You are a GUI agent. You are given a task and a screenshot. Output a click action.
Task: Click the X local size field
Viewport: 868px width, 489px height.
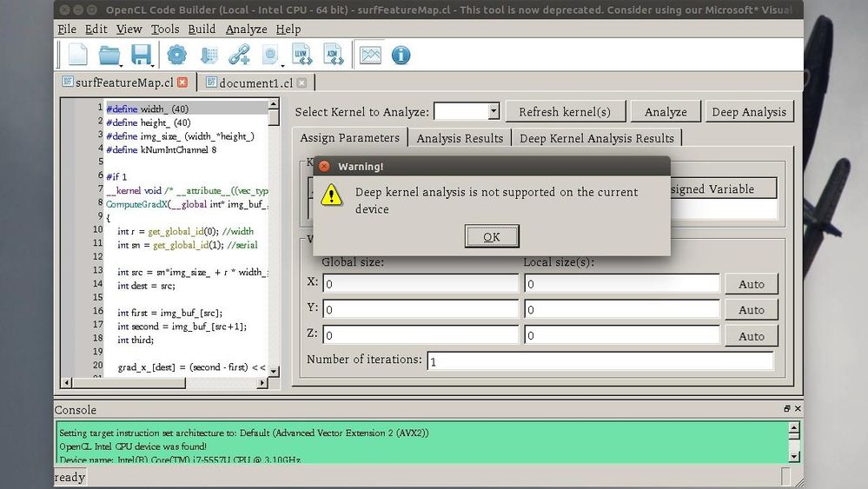click(x=621, y=284)
